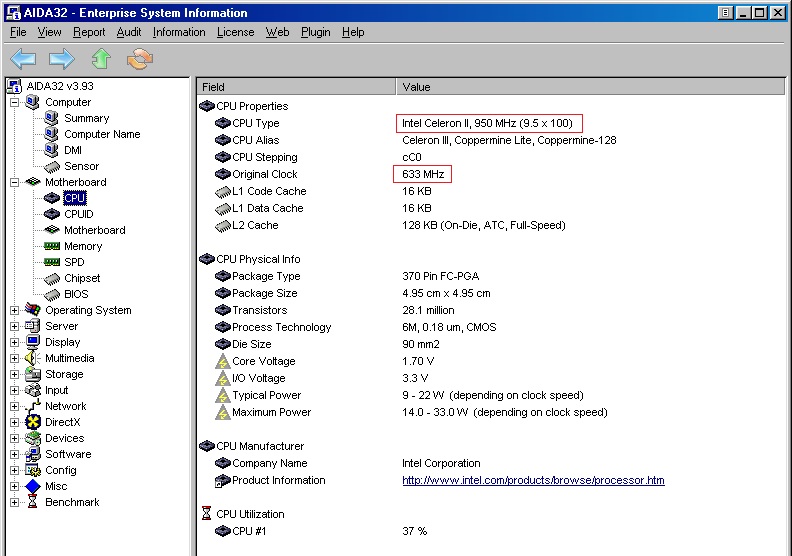The image size is (792, 556).
Task: Click the SPD module icon
Action: [52, 262]
